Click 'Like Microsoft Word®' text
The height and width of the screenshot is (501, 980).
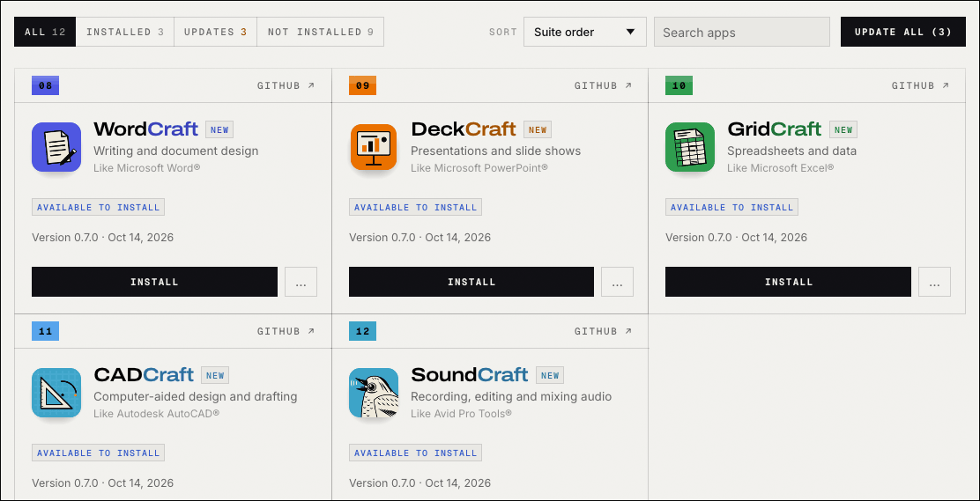(x=147, y=168)
